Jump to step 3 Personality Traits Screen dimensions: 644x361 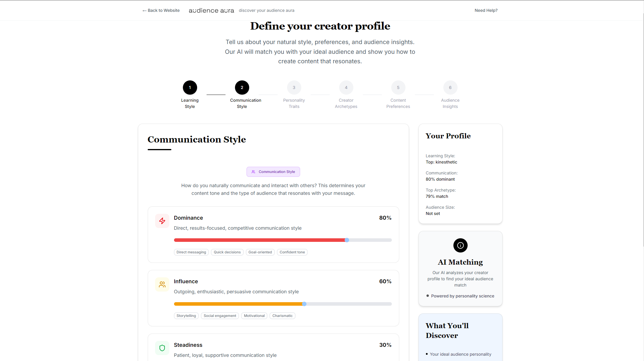294,88
